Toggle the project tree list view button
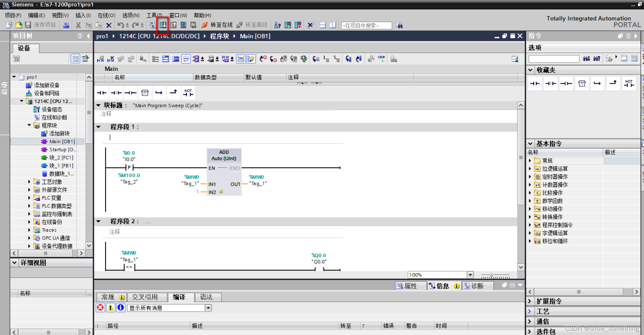 75,59
